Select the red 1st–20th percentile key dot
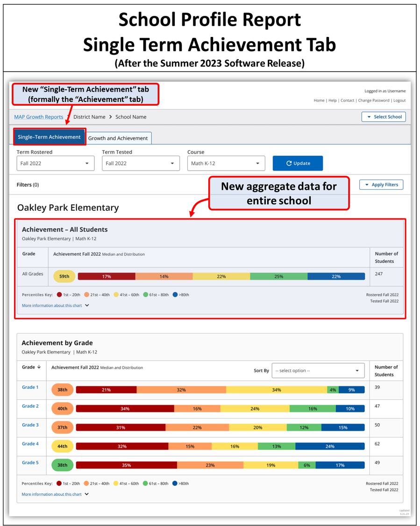Screen dimensions: 420x526 [x=60, y=294]
